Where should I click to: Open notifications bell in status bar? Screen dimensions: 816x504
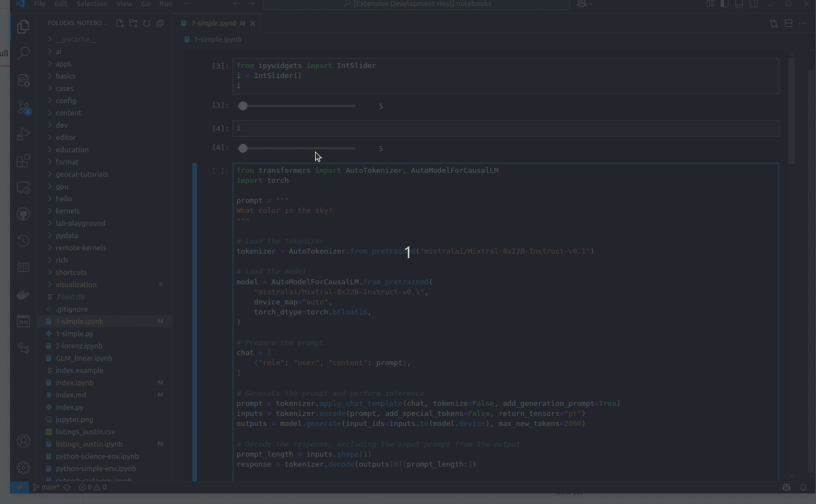coord(803,487)
